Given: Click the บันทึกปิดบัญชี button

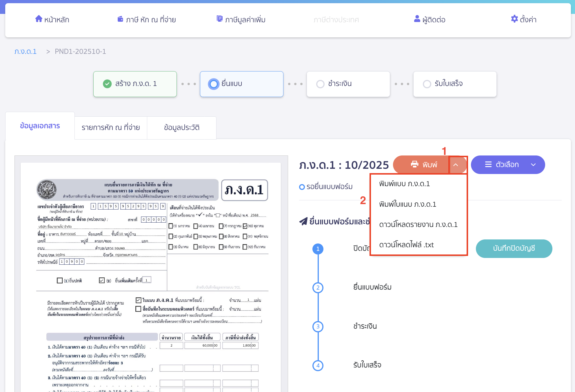Looking at the screenshot, I should (514, 248).
